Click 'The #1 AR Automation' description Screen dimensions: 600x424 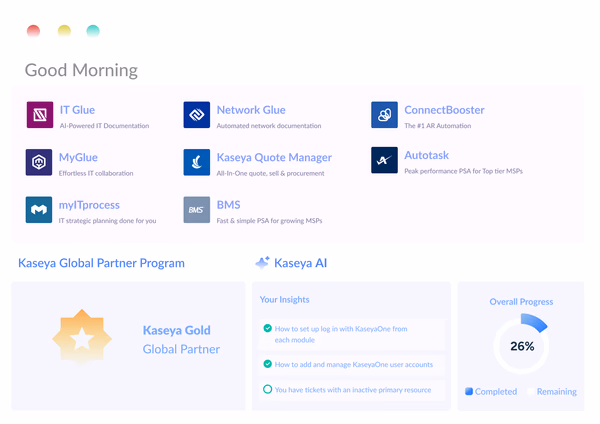click(437, 126)
